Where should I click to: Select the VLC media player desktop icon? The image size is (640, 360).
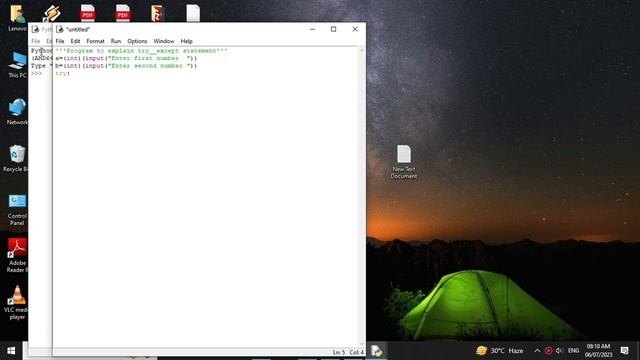point(17,302)
